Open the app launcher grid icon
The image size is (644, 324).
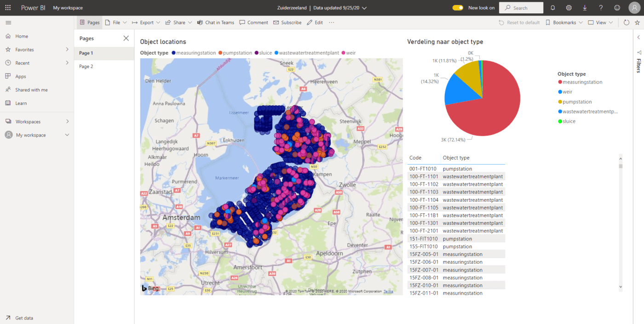(8, 8)
